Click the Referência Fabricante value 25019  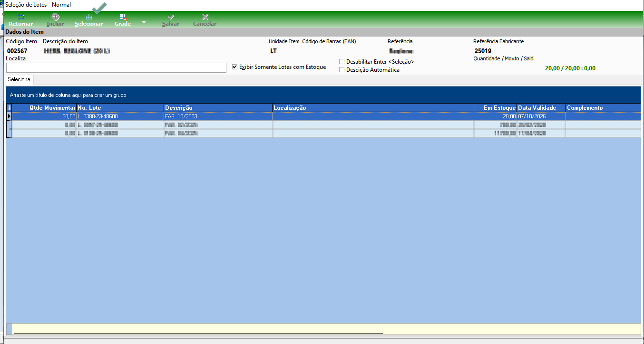pyautogui.click(x=483, y=51)
